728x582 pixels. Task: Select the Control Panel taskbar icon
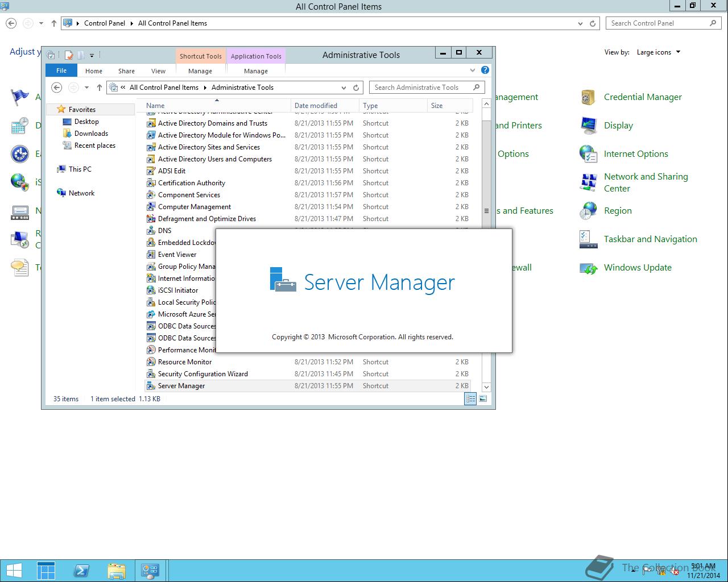click(150, 571)
